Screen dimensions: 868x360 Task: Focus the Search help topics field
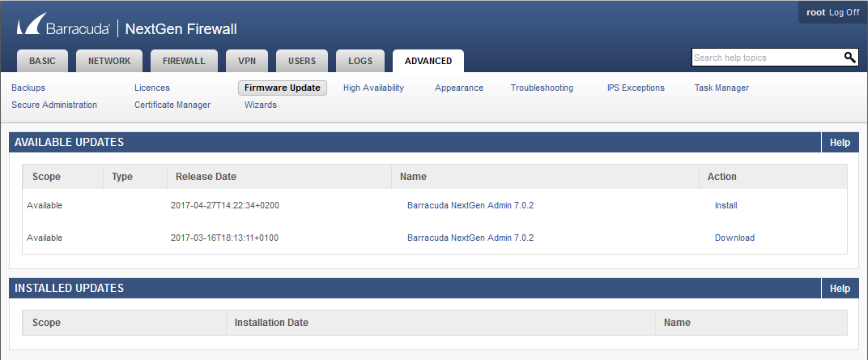click(x=768, y=58)
